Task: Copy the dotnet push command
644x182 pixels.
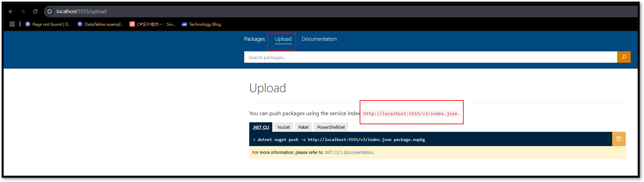Action: pos(619,139)
